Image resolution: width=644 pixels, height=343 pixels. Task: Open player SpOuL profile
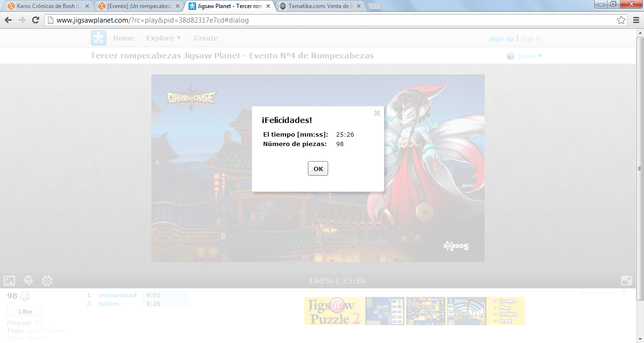pyautogui.click(x=109, y=303)
